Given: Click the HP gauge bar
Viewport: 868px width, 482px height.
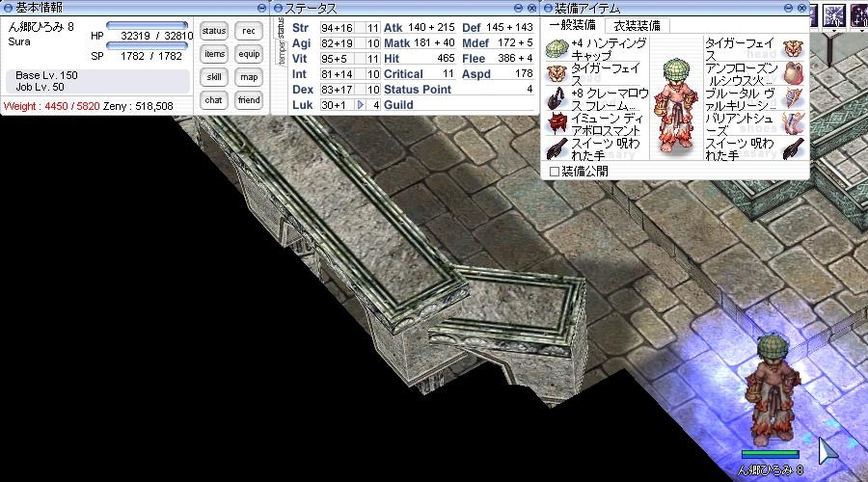Looking at the screenshot, I should pyautogui.click(x=147, y=25).
